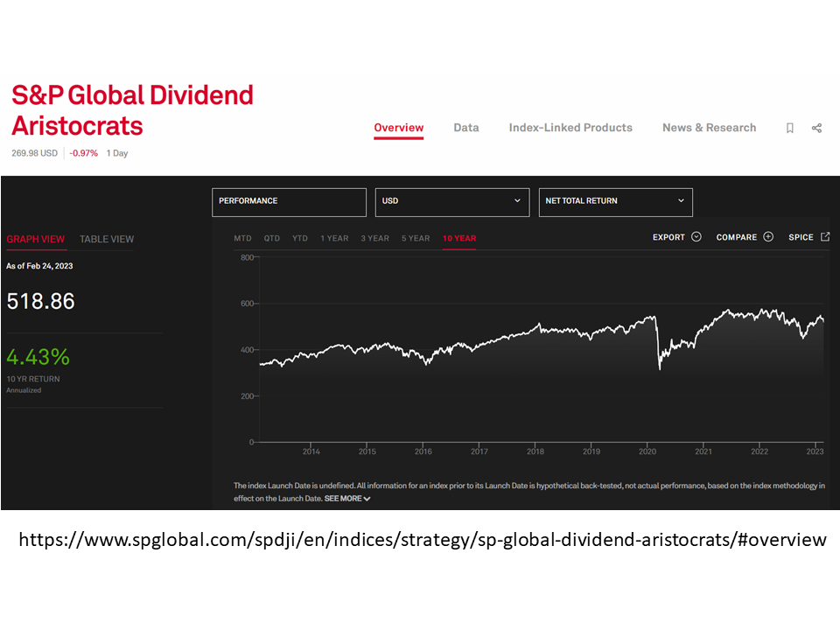Switch to the Data tab
Image resolution: width=840 pixels, height=630 pixels.
coord(466,128)
